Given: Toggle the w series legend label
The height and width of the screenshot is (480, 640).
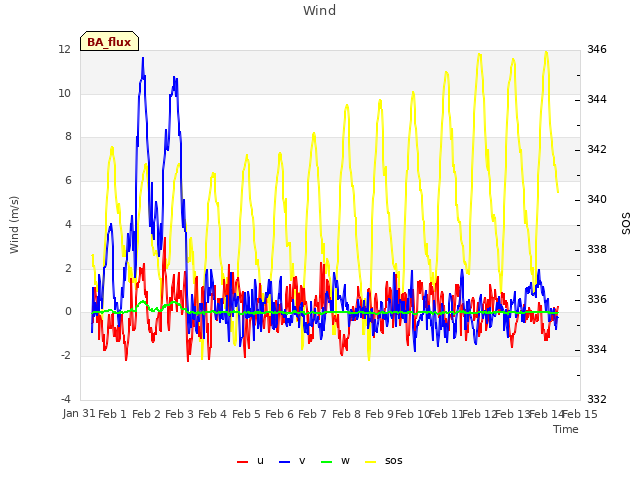Looking at the screenshot, I should [x=345, y=461].
